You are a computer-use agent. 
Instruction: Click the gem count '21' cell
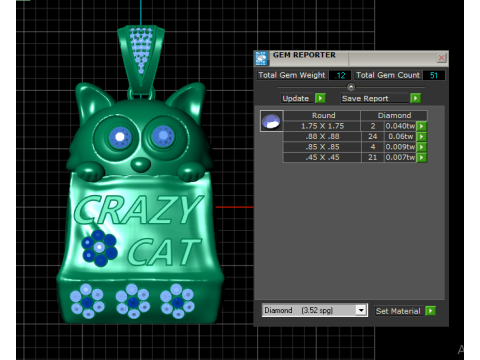pos(373,157)
